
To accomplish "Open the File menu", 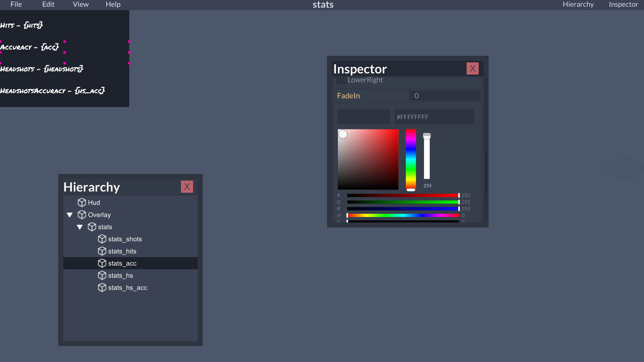I will pyautogui.click(x=16, y=5).
